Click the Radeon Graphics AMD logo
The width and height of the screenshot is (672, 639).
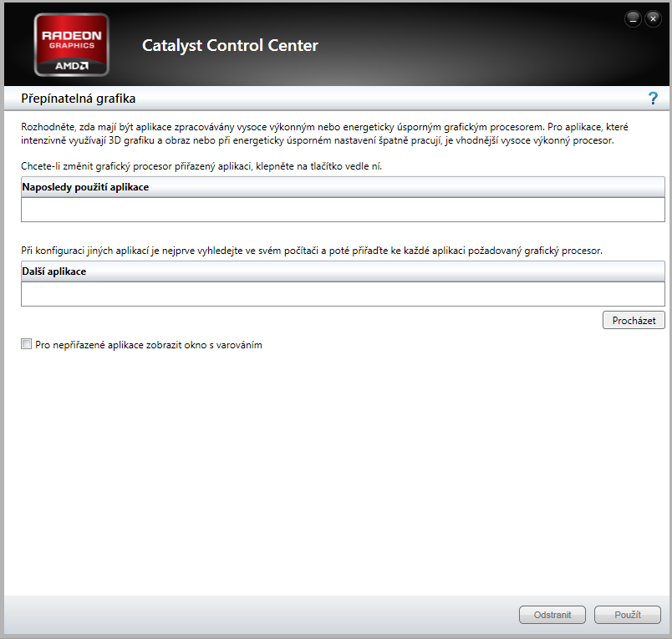click(72, 44)
